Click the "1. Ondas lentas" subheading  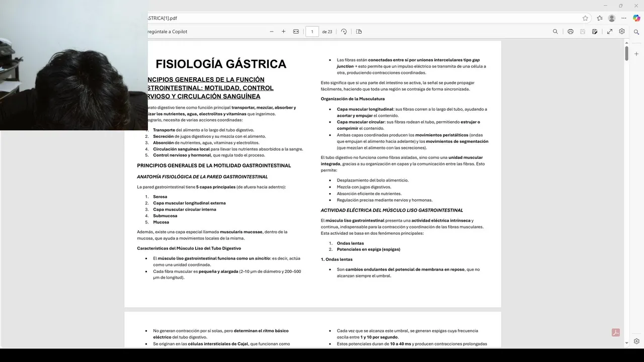pyautogui.click(x=337, y=259)
